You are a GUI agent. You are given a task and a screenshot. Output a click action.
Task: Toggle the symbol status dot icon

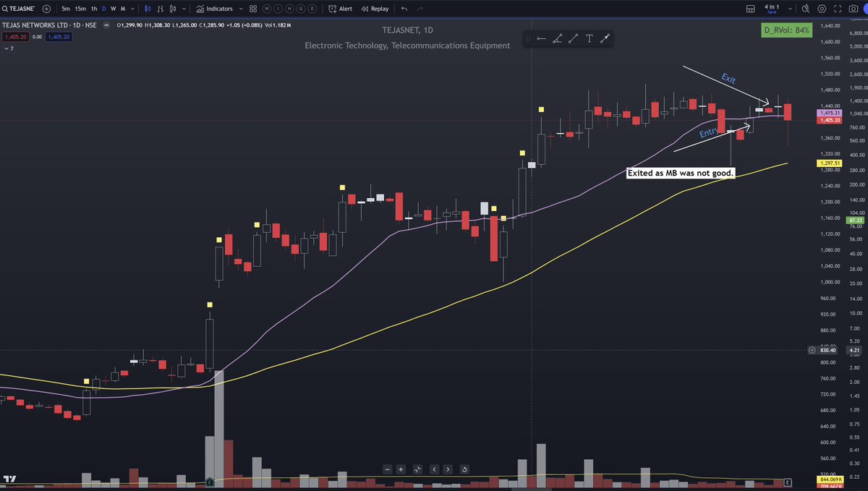point(107,25)
